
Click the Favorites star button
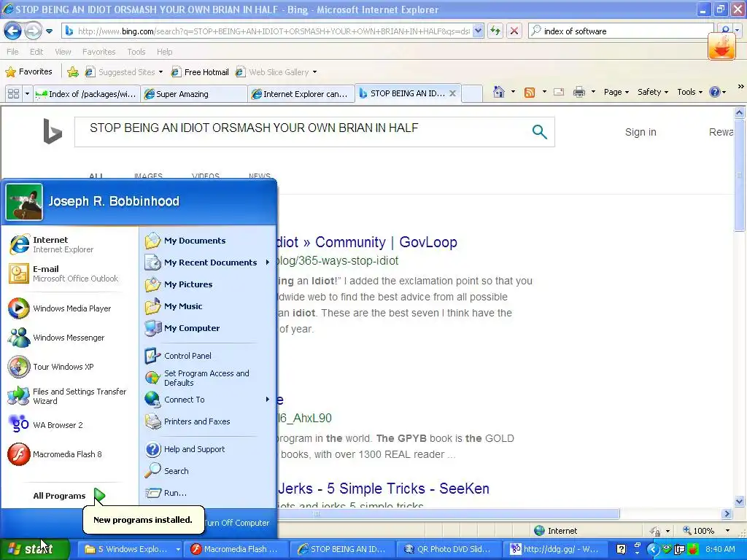point(28,72)
